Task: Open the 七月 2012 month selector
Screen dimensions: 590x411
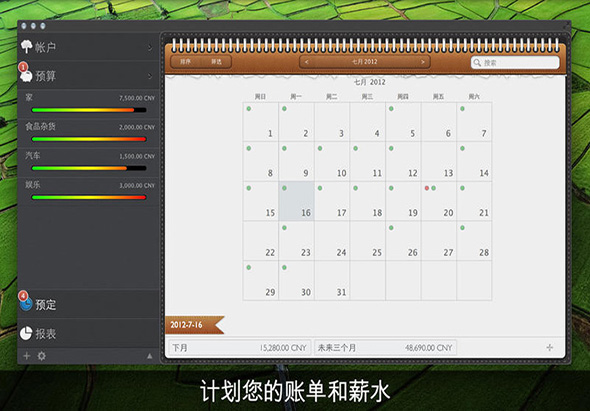Action: [365, 62]
